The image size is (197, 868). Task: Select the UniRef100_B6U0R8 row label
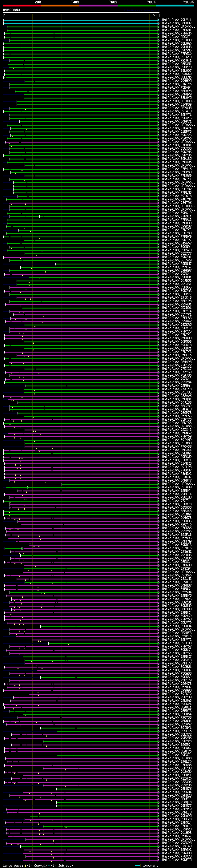pyautogui.click(x=177, y=91)
